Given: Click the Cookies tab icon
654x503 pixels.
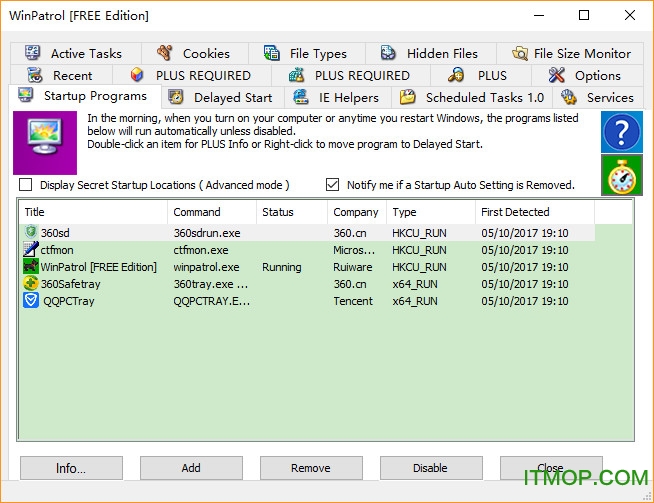Looking at the screenshot, I should coord(165,53).
